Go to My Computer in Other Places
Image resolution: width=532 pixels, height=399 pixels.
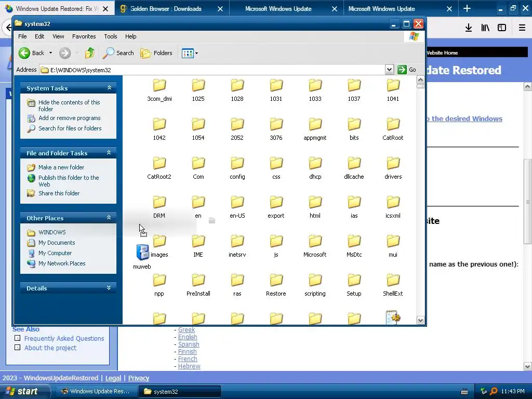tap(55, 253)
